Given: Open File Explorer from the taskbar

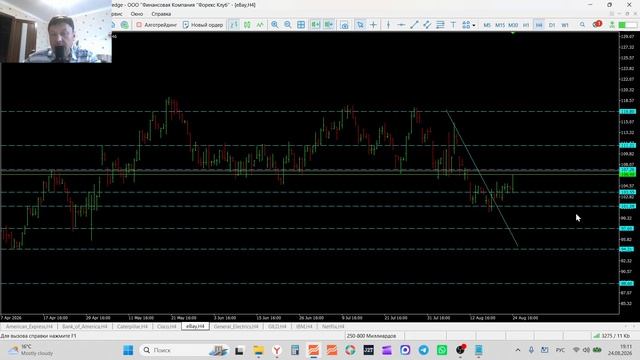Looking at the screenshot, I should 258,350.
